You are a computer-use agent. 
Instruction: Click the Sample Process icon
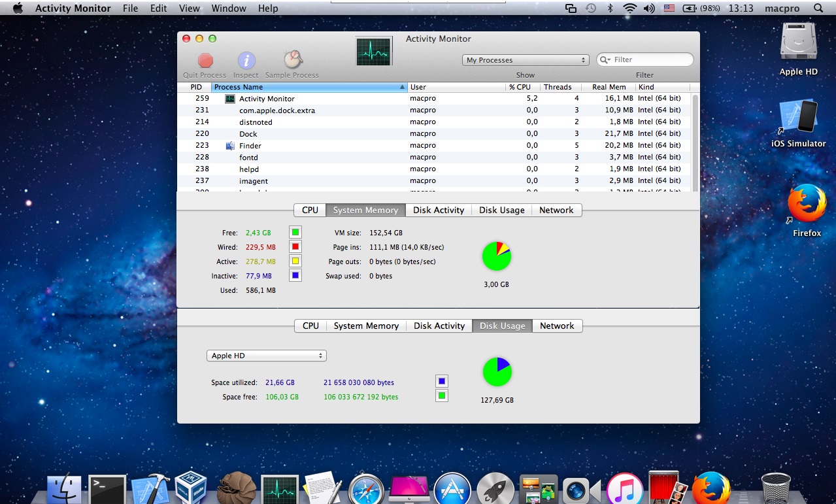pyautogui.click(x=292, y=60)
